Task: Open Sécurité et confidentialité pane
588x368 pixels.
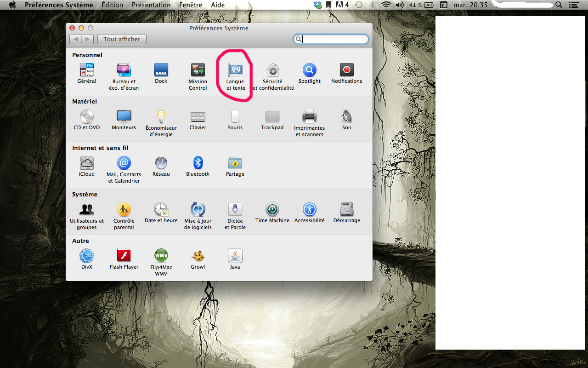Action: coord(273,77)
